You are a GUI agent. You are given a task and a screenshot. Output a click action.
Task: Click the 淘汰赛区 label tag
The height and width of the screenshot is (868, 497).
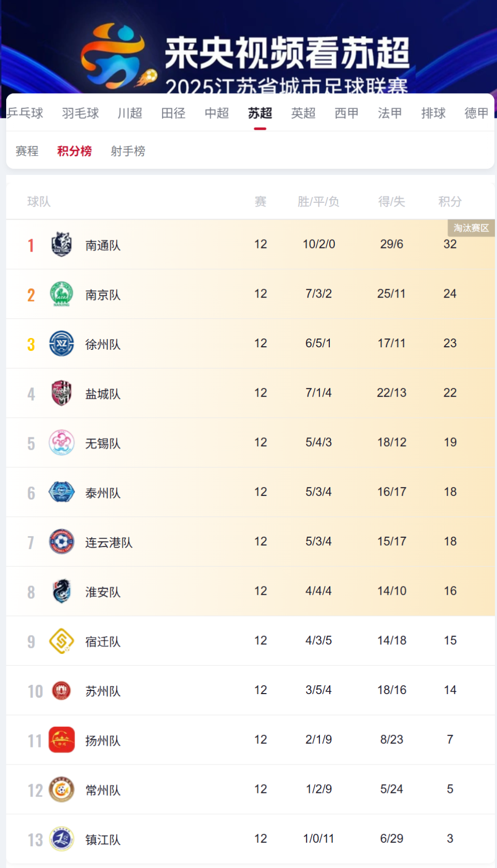click(x=471, y=228)
